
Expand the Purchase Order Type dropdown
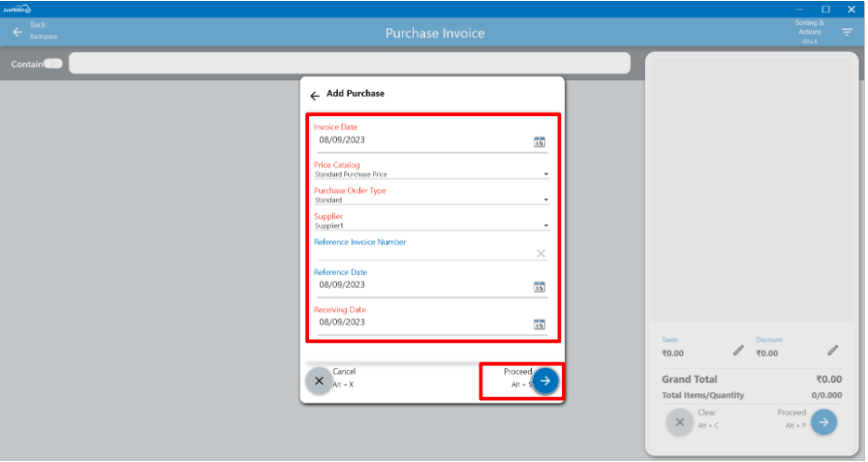545,200
